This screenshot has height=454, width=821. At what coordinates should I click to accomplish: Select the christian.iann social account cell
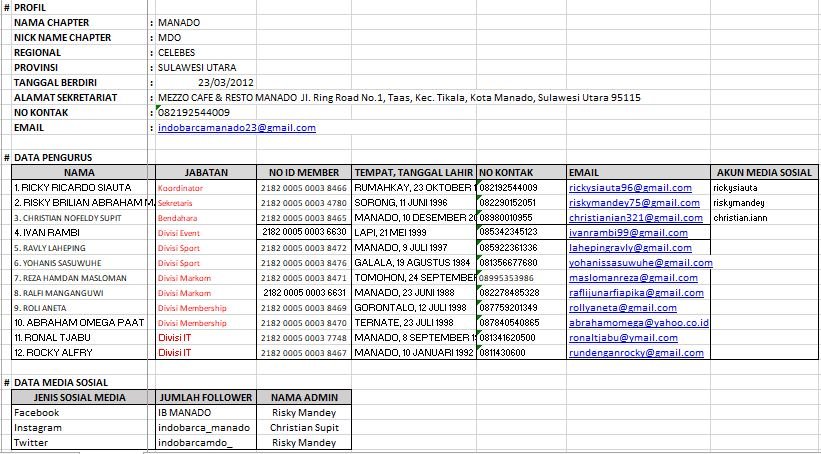coord(764,218)
